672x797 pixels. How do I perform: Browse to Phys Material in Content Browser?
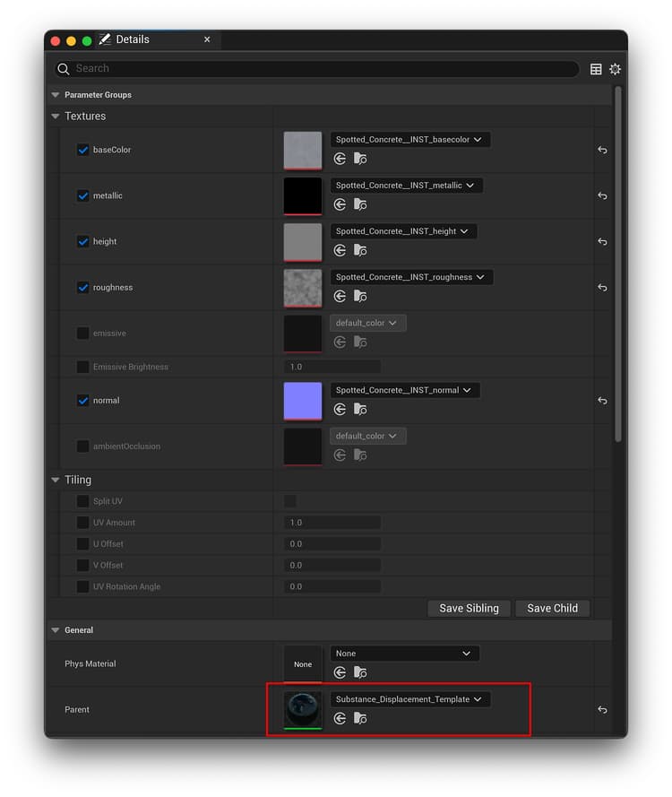360,672
